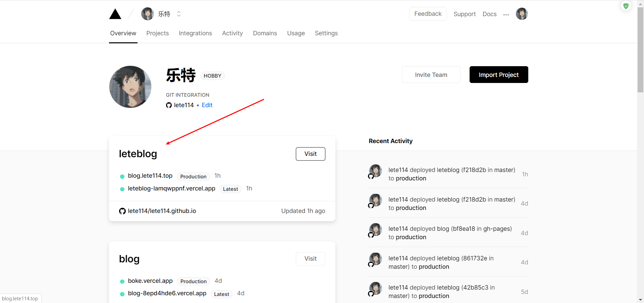Open the Feedback button
Screen dimensions: 644x303
tap(428, 14)
